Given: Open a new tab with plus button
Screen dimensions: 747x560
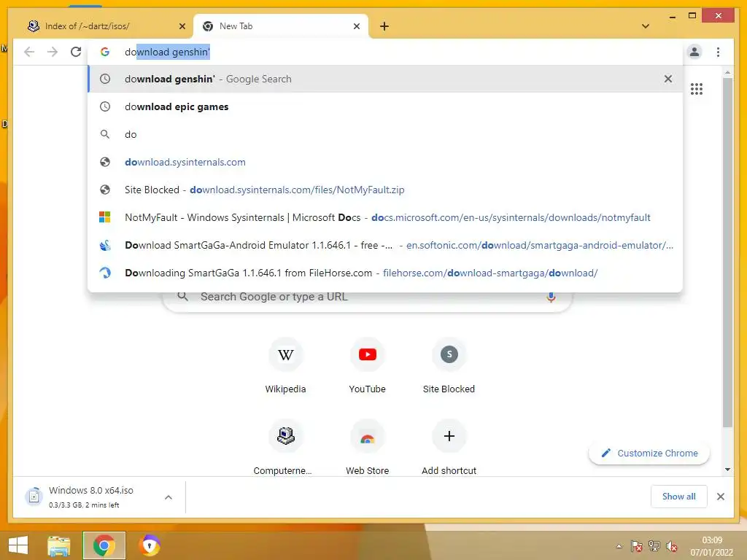Looking at the screenshot, I should 384,26.
